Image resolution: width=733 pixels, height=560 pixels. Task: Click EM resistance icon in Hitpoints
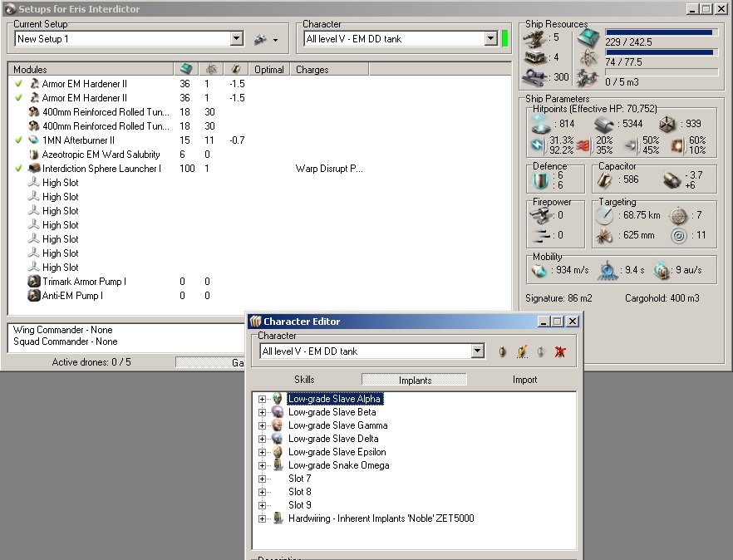click(538, 145)
